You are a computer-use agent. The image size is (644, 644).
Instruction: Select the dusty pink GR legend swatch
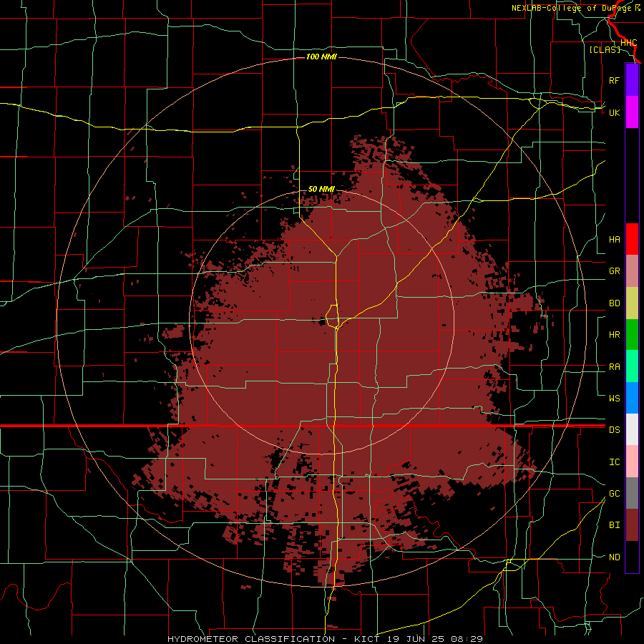click(x=632, y=271)
